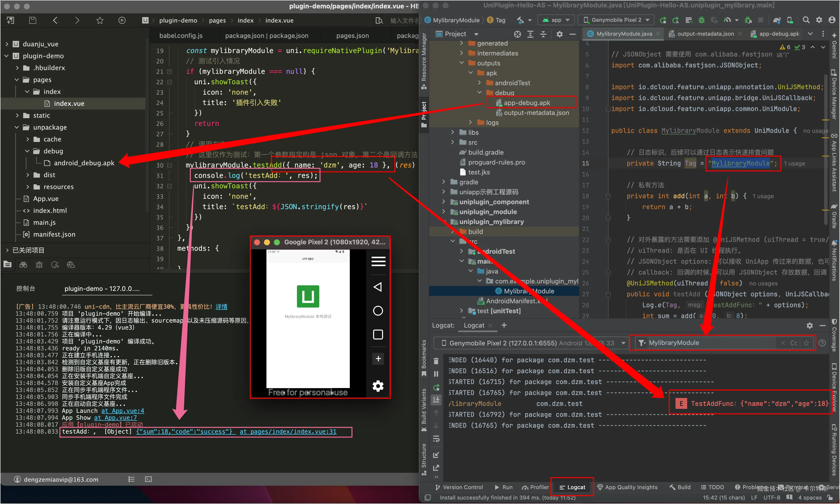Open Genymobile Pixel 2 device dropdown
The image size is (840, 504).
616,20
